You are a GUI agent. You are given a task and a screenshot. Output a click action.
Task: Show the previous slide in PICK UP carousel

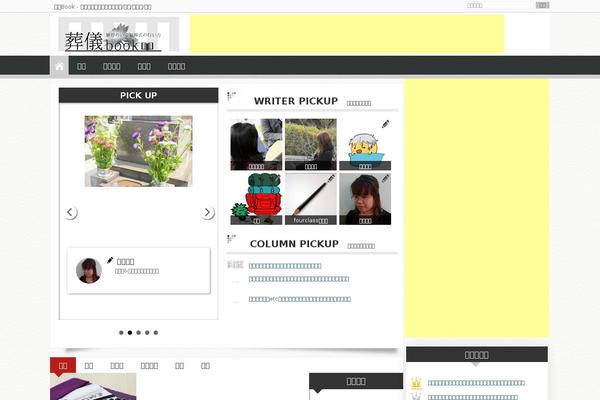point(70,212)
